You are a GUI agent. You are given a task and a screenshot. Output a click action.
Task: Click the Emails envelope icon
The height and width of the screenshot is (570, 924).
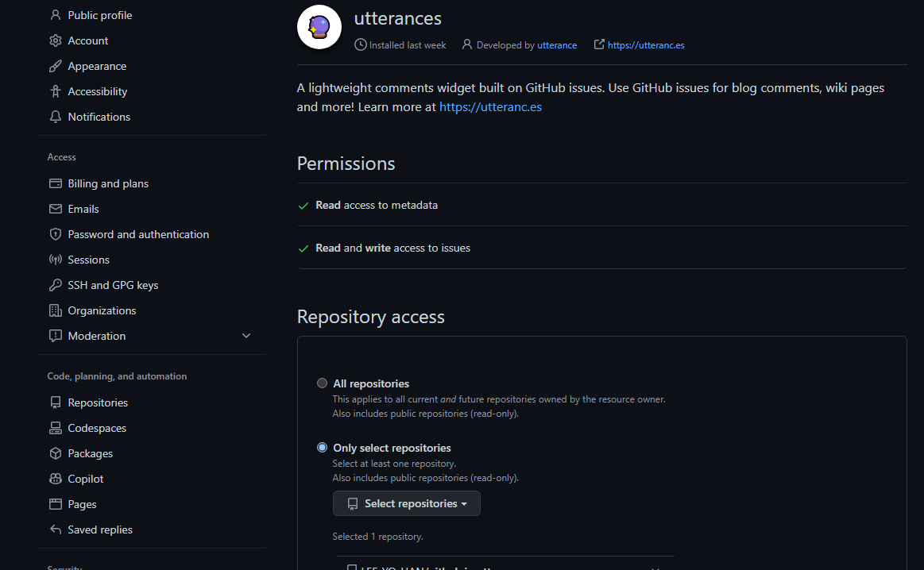(56, 209)
